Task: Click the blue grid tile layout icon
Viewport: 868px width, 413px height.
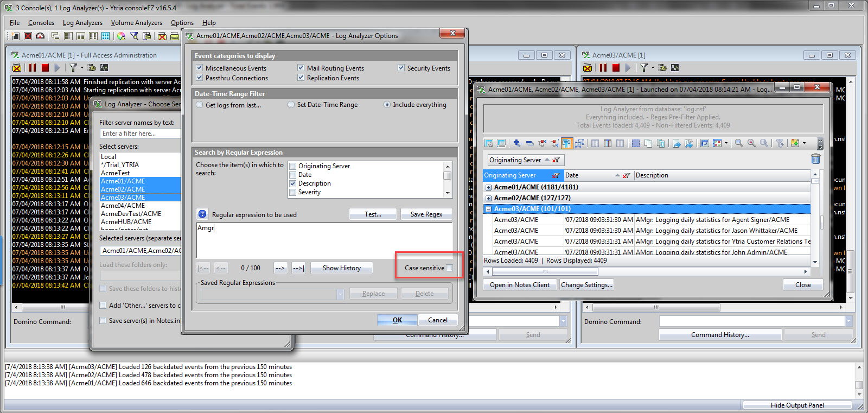Action: tap(105, 36)
